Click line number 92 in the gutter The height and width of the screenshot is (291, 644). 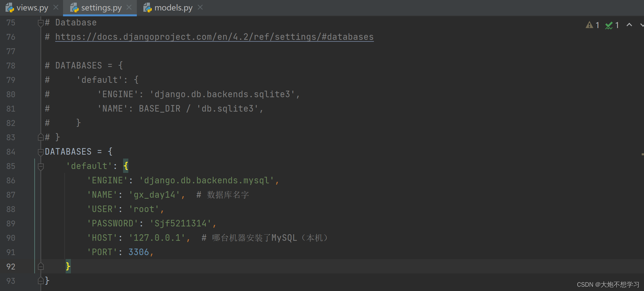(x=11, y=267)
